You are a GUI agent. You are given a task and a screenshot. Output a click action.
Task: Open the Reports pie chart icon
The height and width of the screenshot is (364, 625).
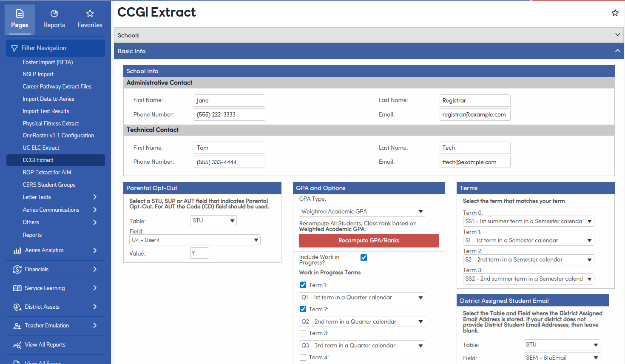(54, 14)
